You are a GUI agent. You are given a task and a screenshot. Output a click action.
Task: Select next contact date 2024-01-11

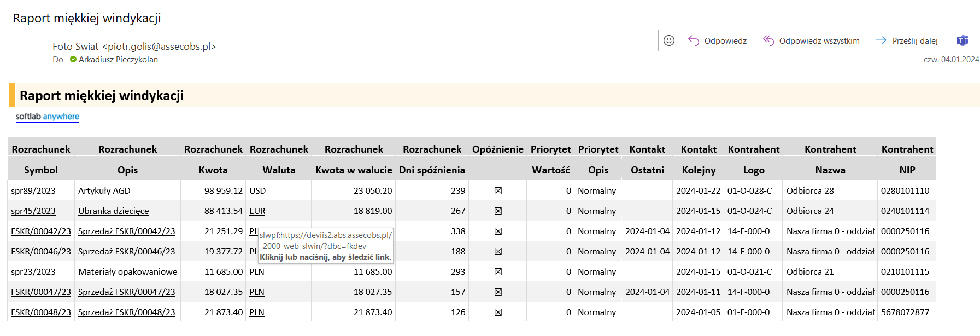[x=698, y=292]
